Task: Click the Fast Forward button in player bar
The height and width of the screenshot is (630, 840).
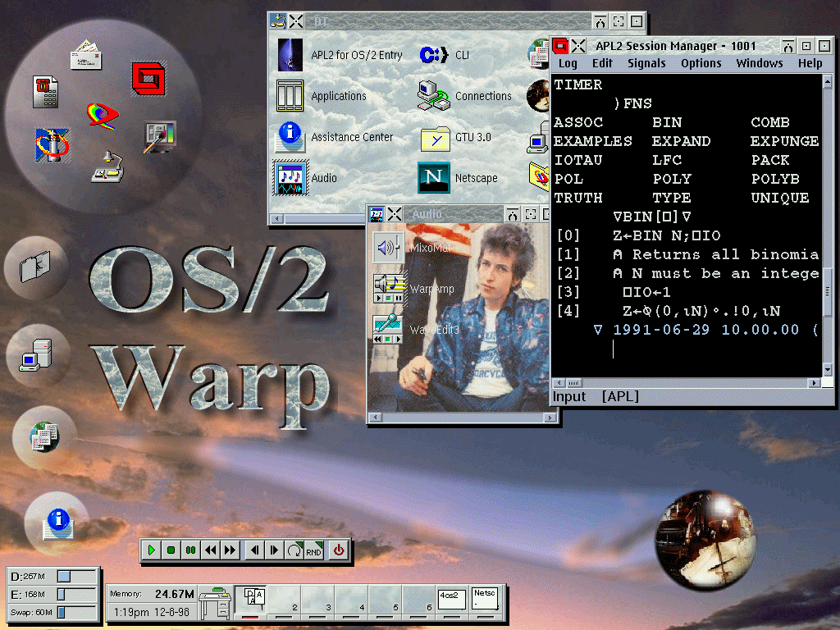Action: point(230,550)
